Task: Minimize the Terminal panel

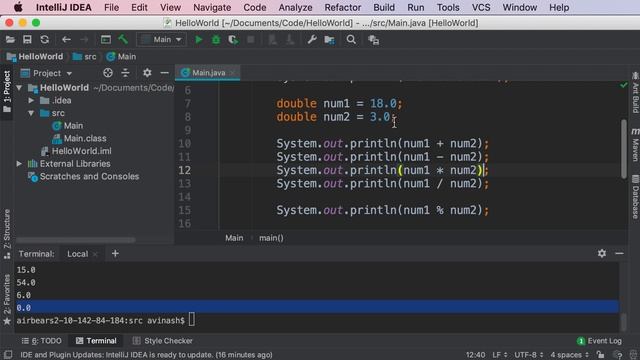Action: 619,253
